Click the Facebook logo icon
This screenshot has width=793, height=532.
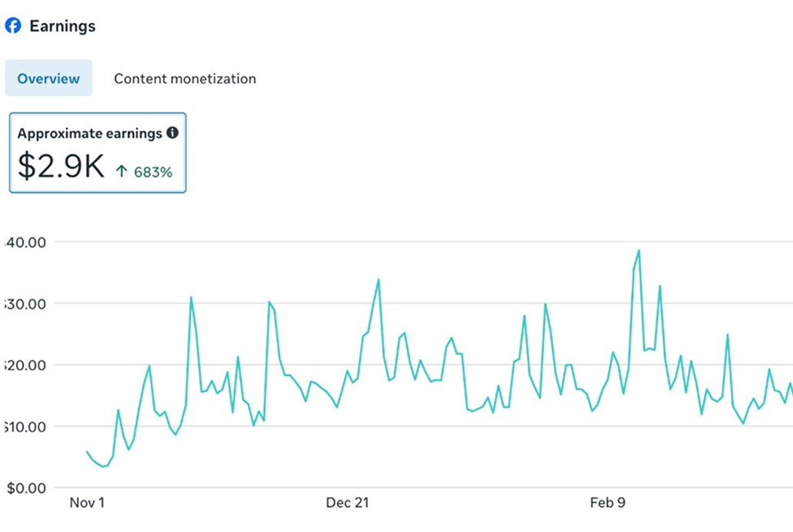(13, 25)
